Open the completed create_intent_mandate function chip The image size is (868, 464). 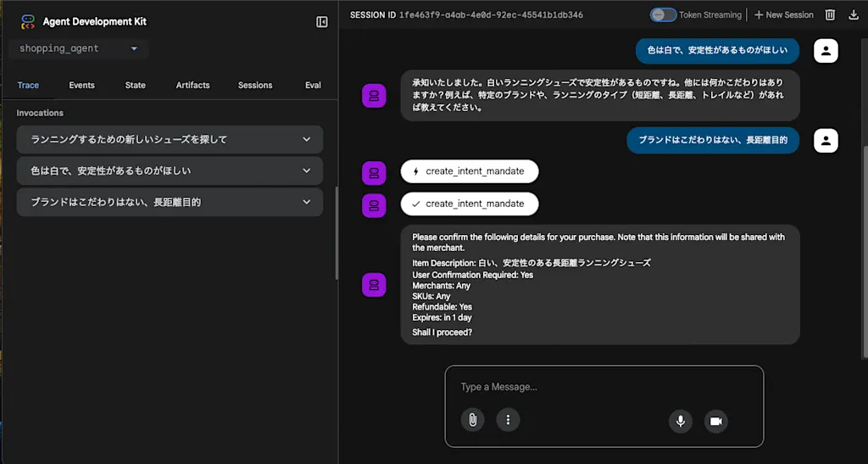coord(470,204)
